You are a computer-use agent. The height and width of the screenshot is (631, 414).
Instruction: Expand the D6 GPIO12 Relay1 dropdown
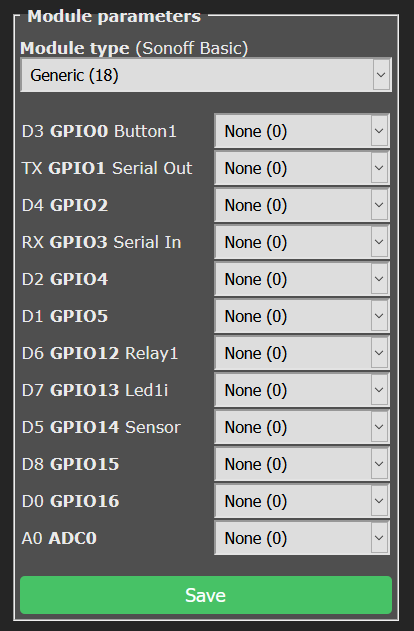302,353
